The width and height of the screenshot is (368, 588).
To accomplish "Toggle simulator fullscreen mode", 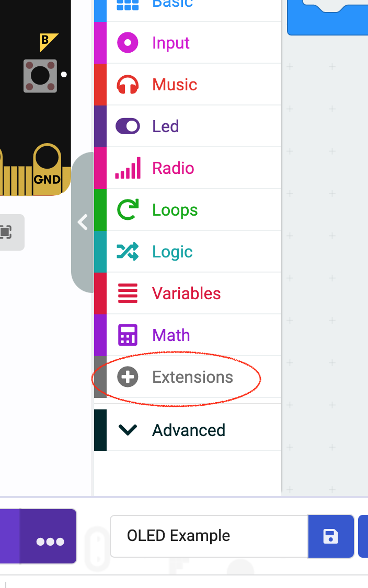I will coord(6,232).
